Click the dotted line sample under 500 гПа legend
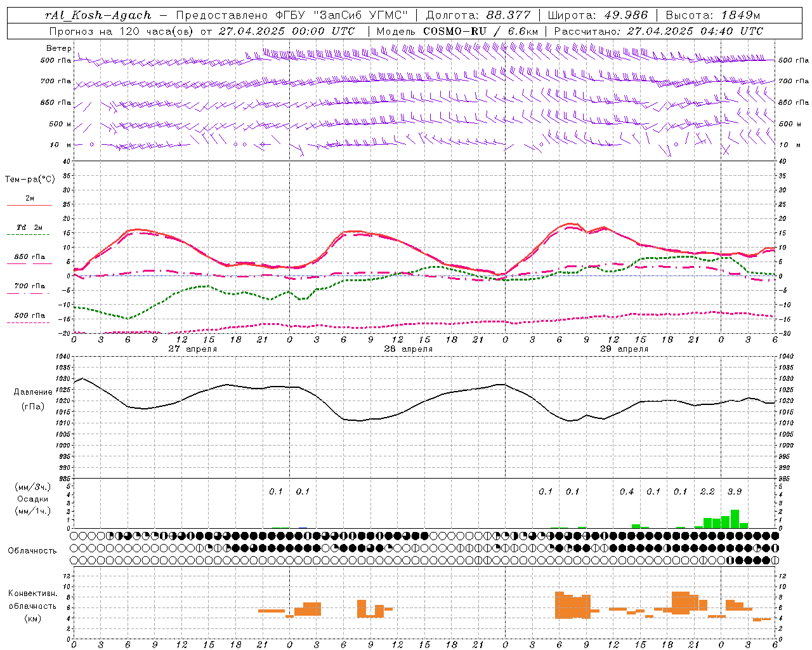The height and width of the screenshot is (650, 812). tap(29, 322)
